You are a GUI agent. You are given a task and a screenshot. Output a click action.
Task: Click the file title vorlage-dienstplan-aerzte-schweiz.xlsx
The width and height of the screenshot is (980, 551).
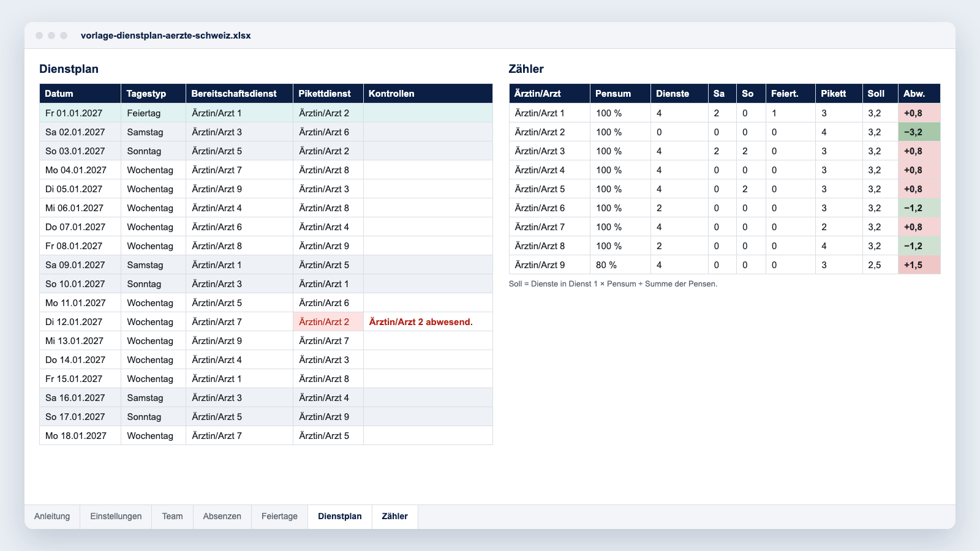[166, 36]
